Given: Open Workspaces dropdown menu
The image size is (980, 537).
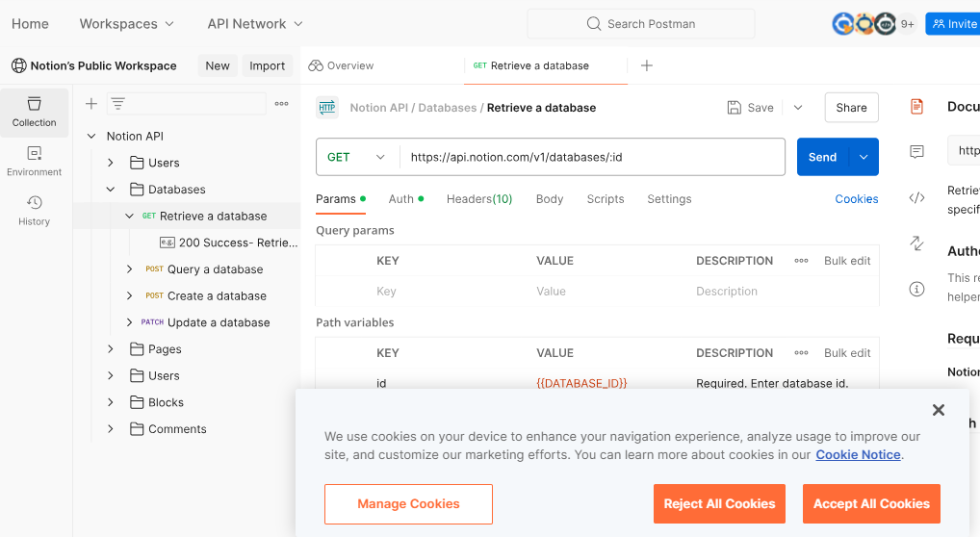Looking at the screenshot, I should pyautogui.click(x=127, y=24).
